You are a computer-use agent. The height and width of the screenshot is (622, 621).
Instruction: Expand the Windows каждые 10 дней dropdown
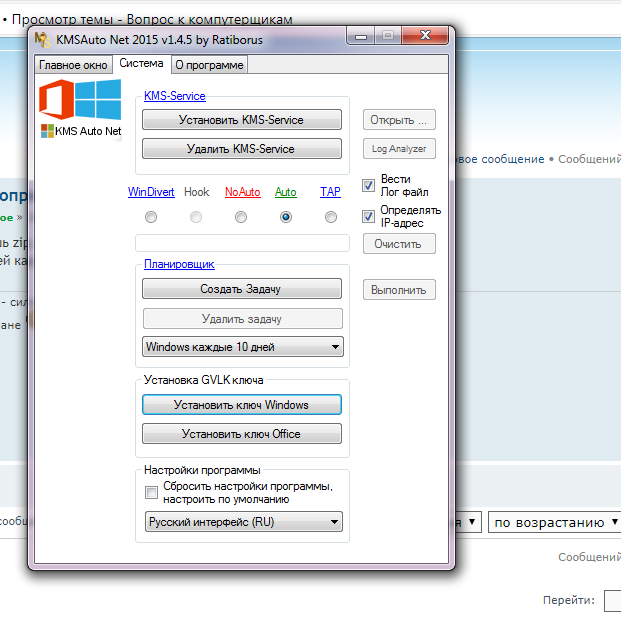coord(242,347)
